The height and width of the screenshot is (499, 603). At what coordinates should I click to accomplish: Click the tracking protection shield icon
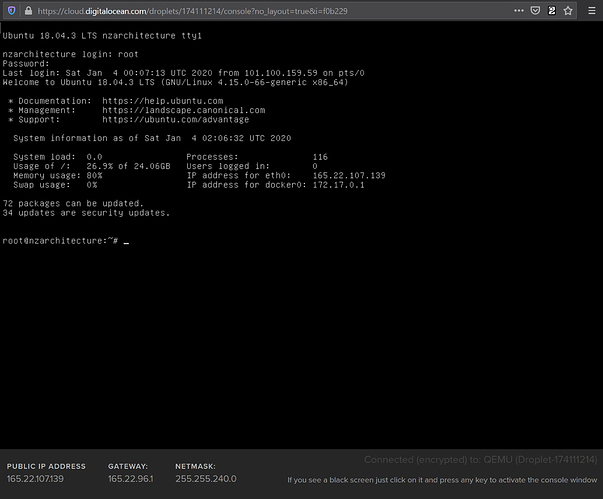(x=12, y=11)
